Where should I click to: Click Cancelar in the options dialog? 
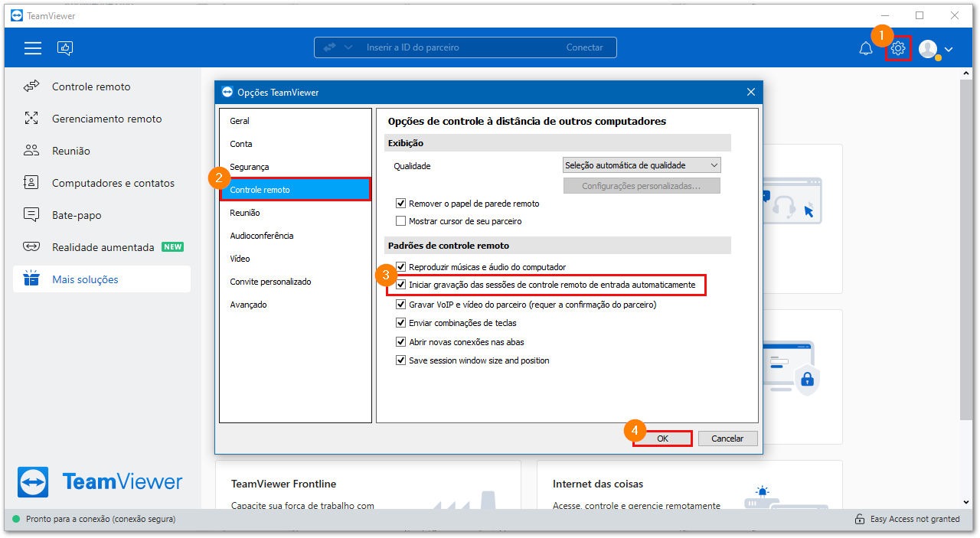click(x=727, y=439)
